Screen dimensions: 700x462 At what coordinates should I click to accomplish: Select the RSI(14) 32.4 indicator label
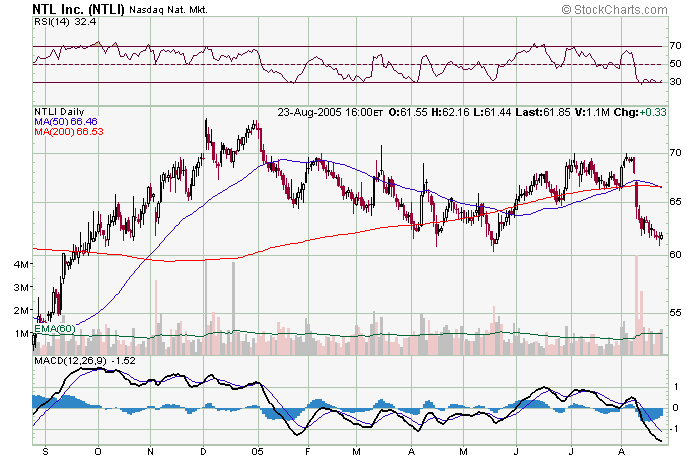[x=65, y=22]
